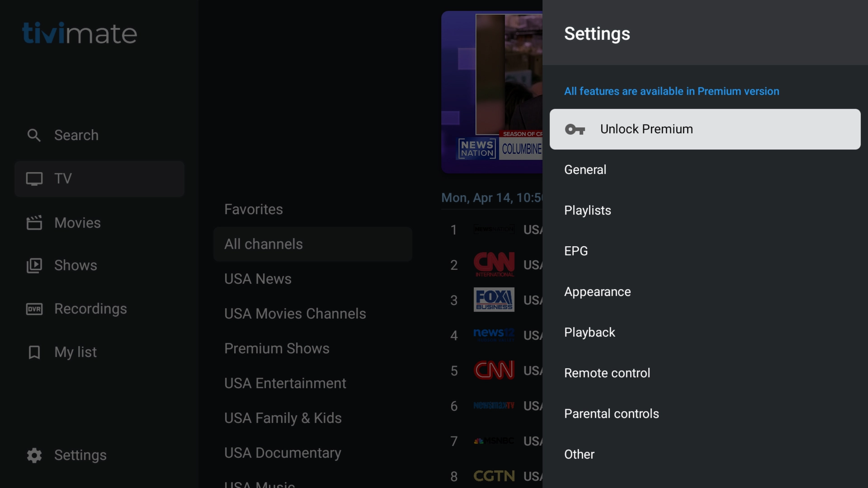868x488 pixels.
Task: Click the TV monitor icon
Action: (x=34, y=179)
